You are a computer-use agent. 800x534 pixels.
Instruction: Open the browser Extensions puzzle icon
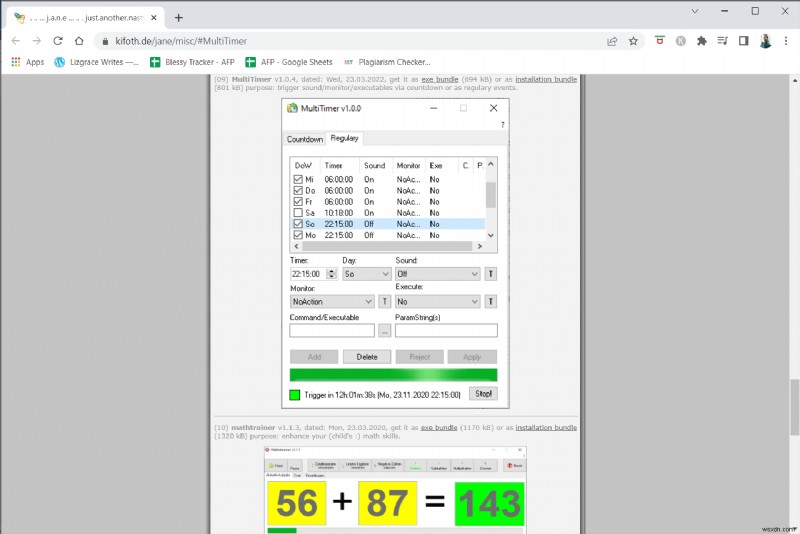point(702,41)
